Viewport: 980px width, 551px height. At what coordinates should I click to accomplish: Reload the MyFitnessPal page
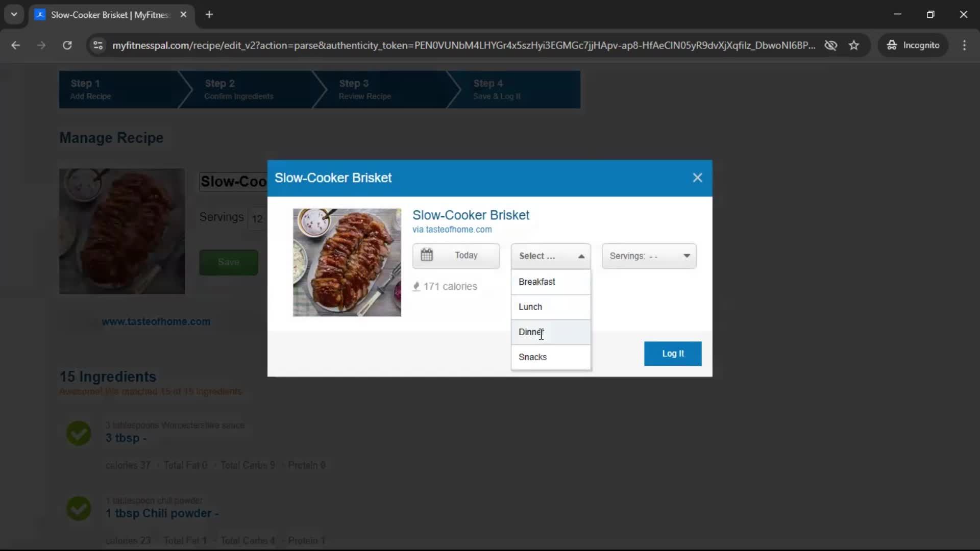pyautogui.click(x=67, y=45)
